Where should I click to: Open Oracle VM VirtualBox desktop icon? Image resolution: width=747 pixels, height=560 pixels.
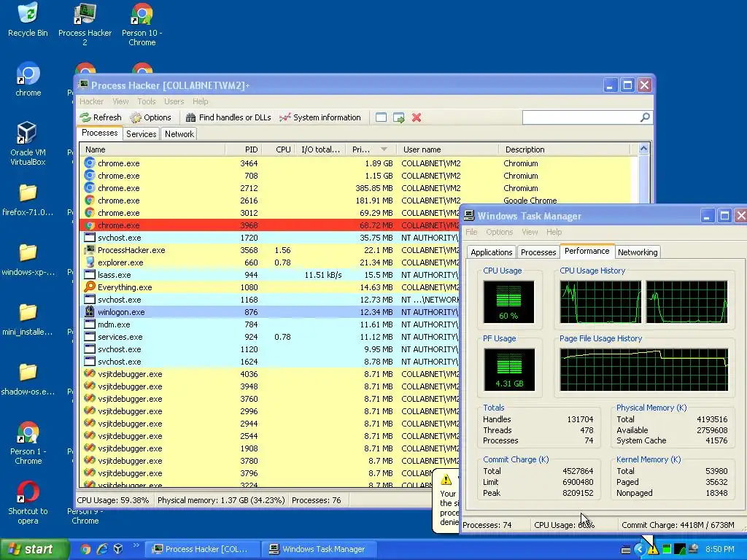[28, 143]
